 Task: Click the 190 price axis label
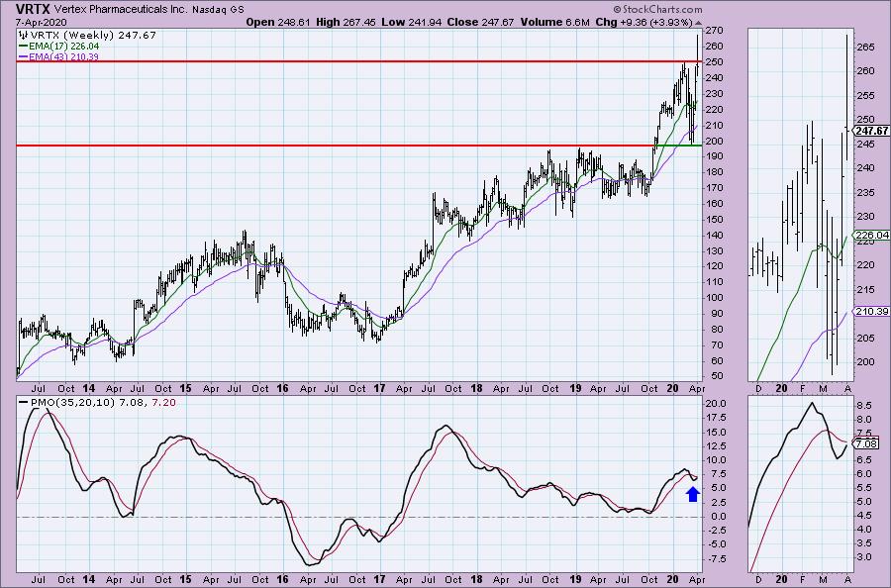[714, 156]
